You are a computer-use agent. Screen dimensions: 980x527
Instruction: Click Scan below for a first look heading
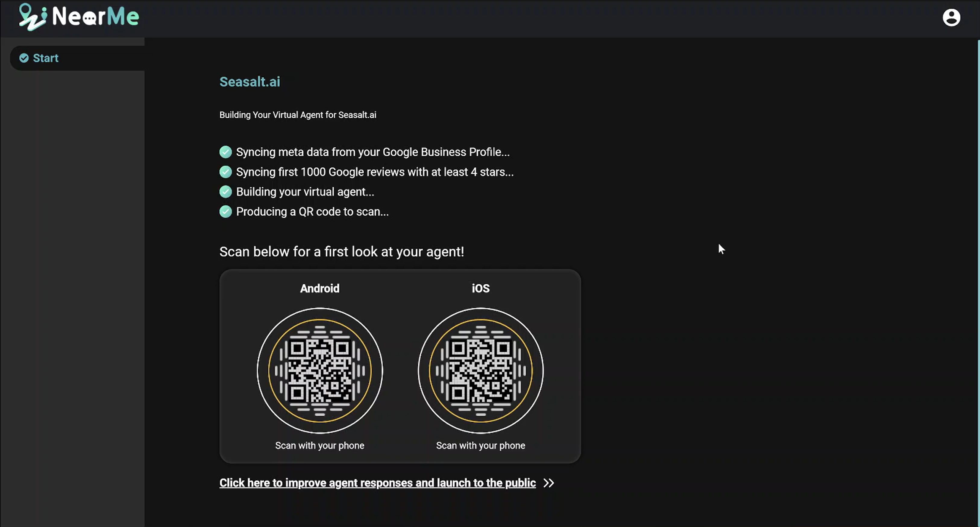[341, 252]
